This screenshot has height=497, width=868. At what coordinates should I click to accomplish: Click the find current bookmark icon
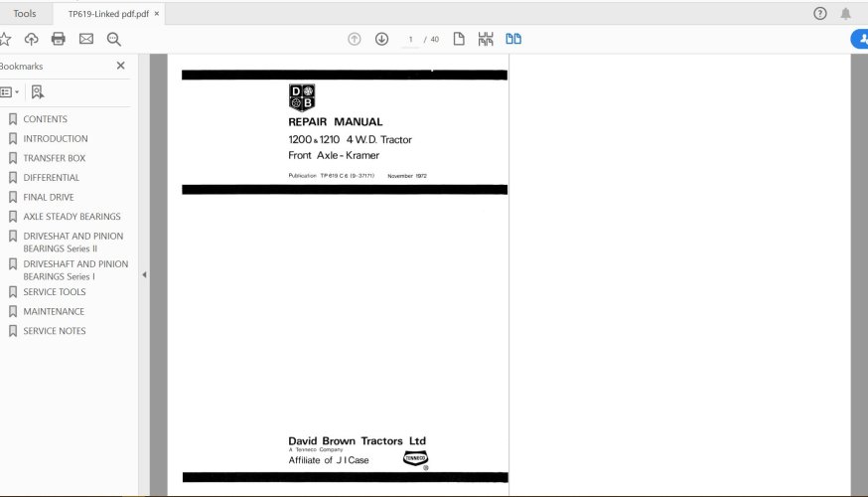coord(37,91)
